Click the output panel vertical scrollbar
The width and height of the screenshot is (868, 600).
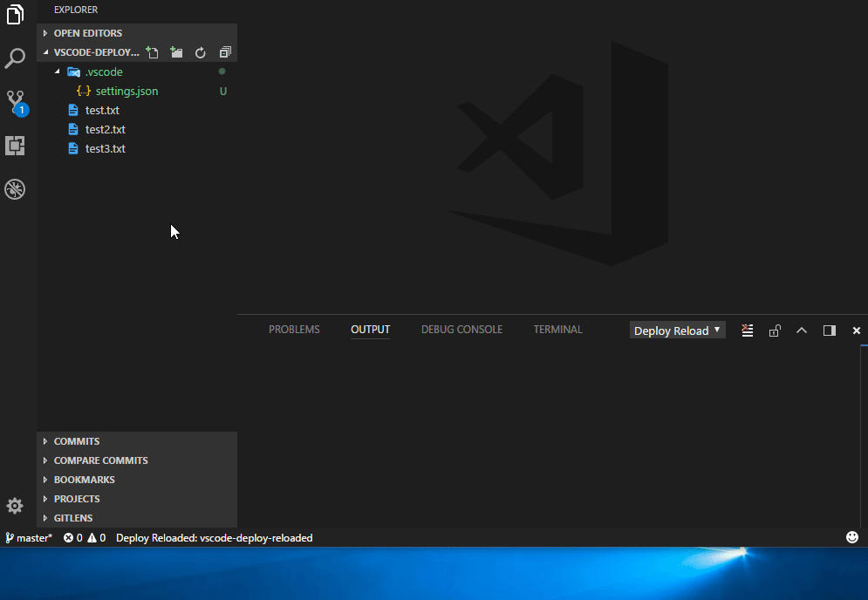tap(865, 435)
